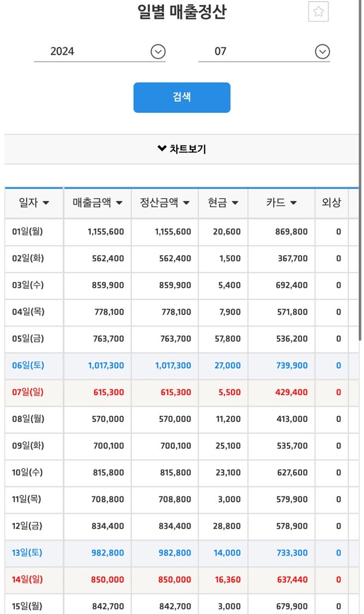Sort by the 현금 column arrow

point(235,203)
